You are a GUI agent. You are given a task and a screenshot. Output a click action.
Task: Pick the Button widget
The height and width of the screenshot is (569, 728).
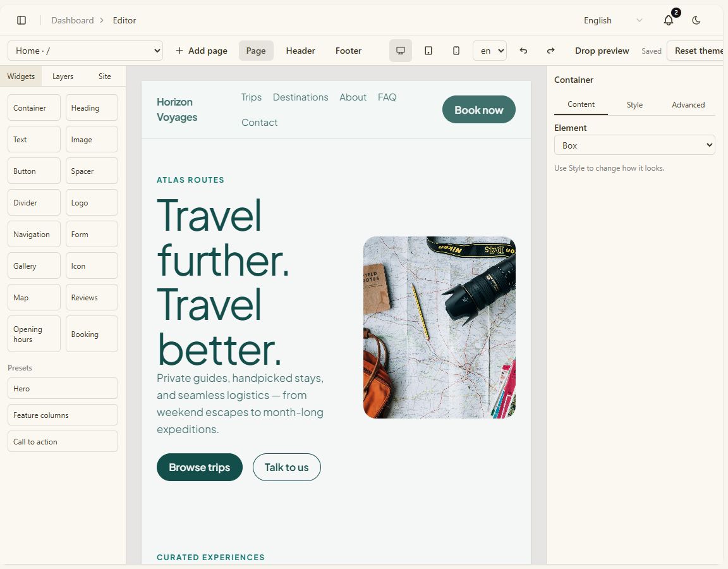click(x=34, y=171)
